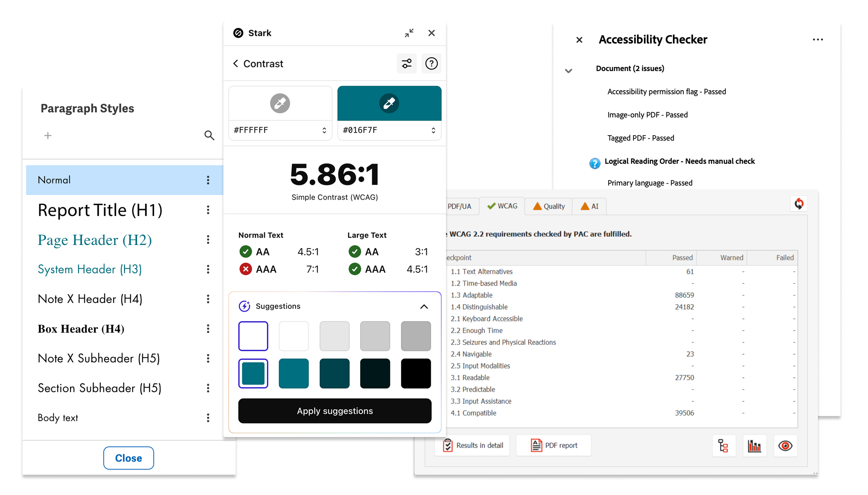Click the Stark logo icon
This screenshot has height=495, width=868.
point(238,33)
